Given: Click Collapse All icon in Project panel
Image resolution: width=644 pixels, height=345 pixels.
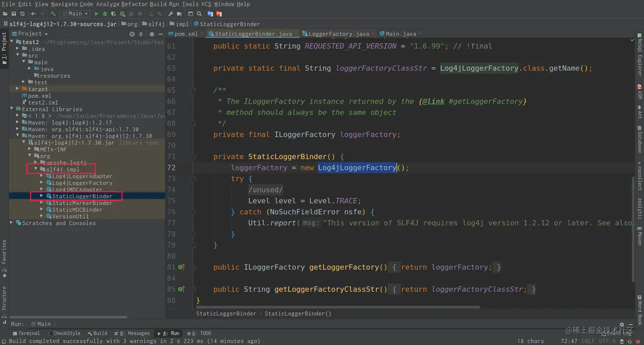Looking at the screenshot, I should pos(140,34).
